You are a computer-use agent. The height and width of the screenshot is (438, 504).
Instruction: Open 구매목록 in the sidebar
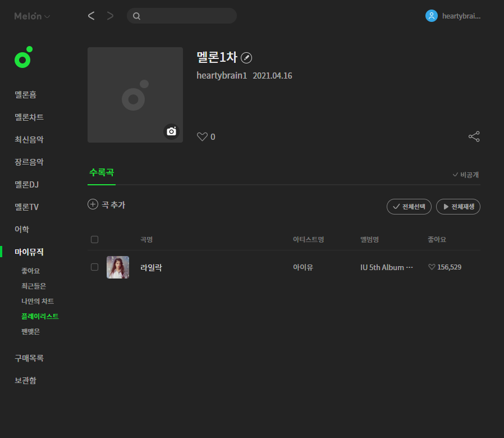(29, 358)
